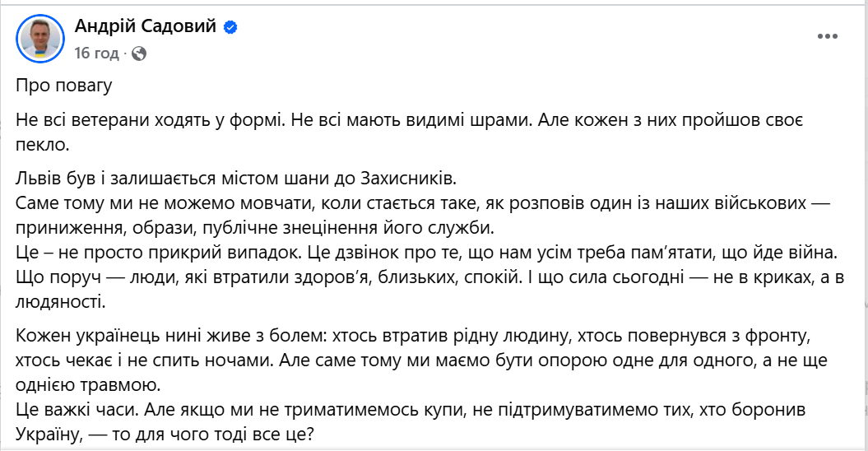Viewport: 868px width, 451px height.
Task: Open the three-dot post options menu
Action: coord(828,37)
